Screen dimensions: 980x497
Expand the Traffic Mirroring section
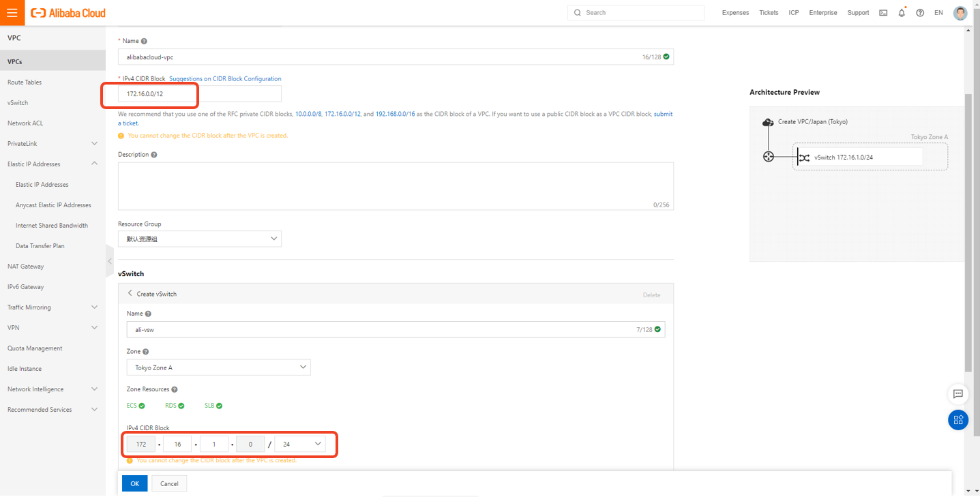point(94,307)
